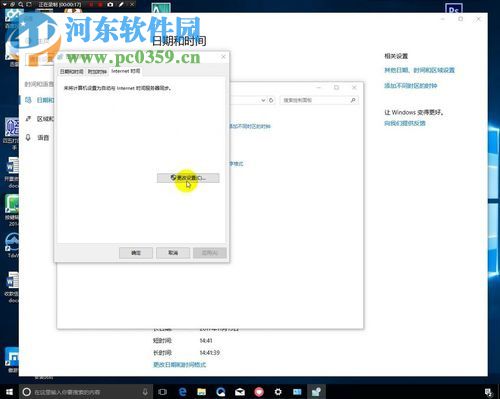Image resolution: width=500 pixels, height=399 pixels.
Task: Switch to the 附加时钟 tab
Action: (x=97, y=72)
